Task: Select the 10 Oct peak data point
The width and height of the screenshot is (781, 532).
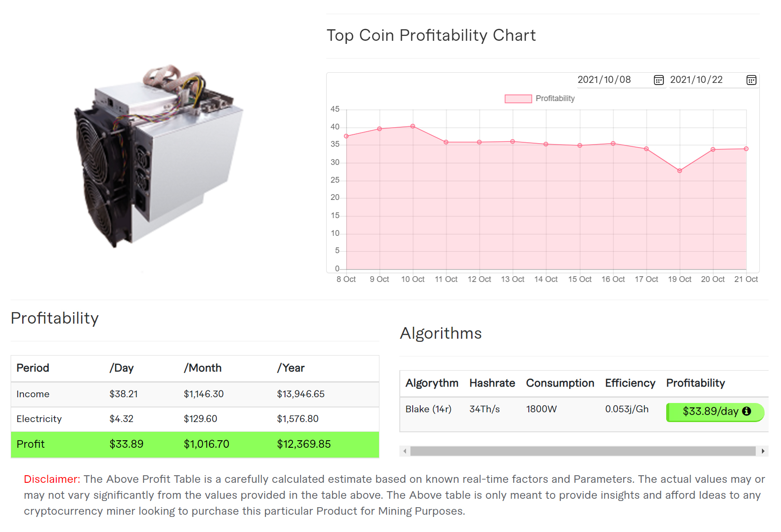Action: [413, 126]
